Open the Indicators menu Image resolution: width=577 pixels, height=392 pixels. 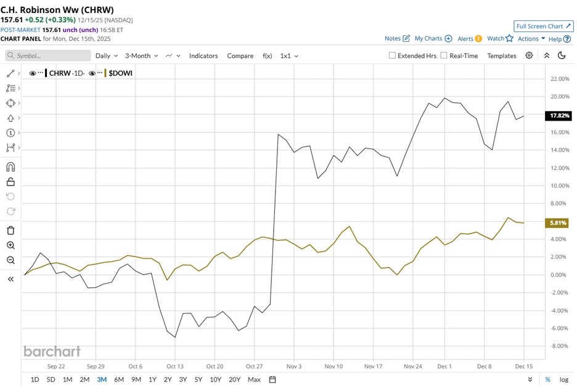(203, 55)
